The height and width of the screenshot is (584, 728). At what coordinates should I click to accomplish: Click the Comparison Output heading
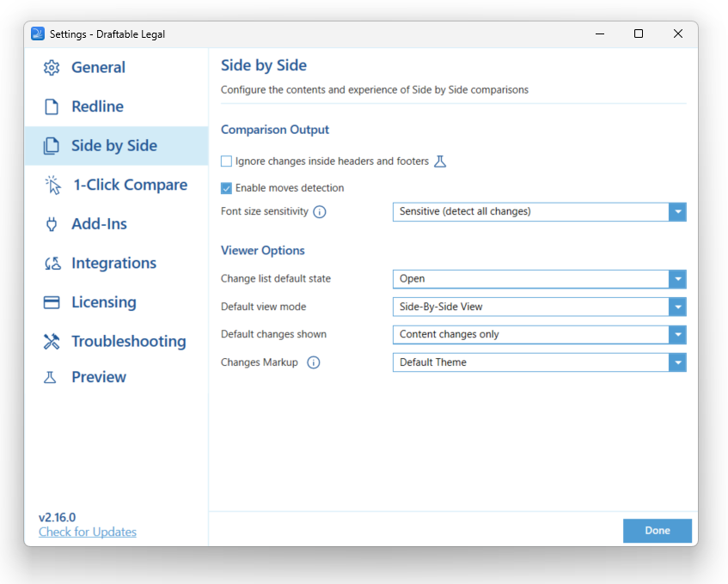[275, 130]
